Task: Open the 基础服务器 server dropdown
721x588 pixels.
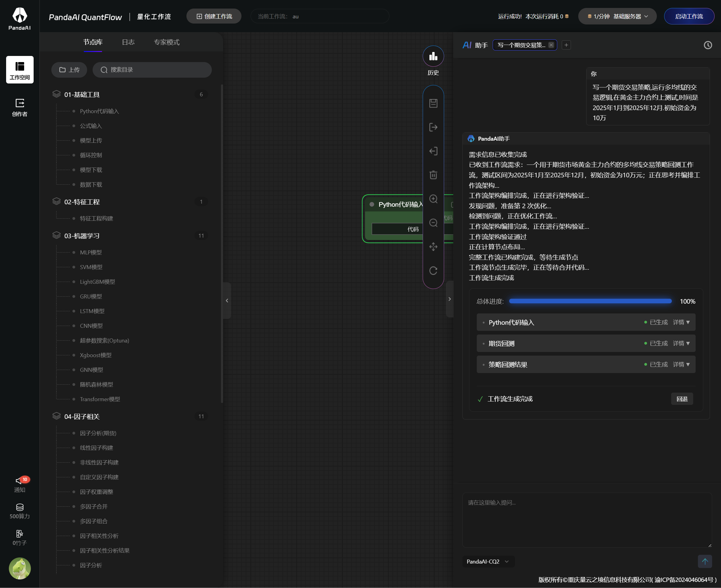Action: click(x=617, y=16)
